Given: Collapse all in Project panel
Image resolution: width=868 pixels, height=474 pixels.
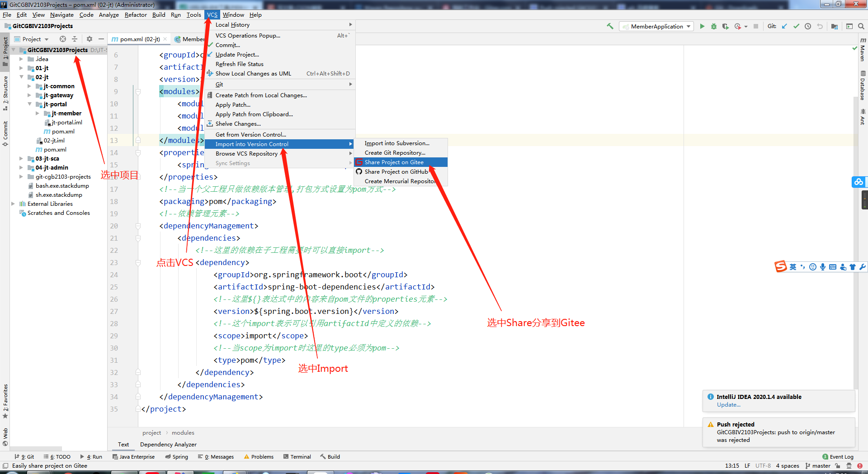Looking at the screenshot, I should tap(75, 39).
